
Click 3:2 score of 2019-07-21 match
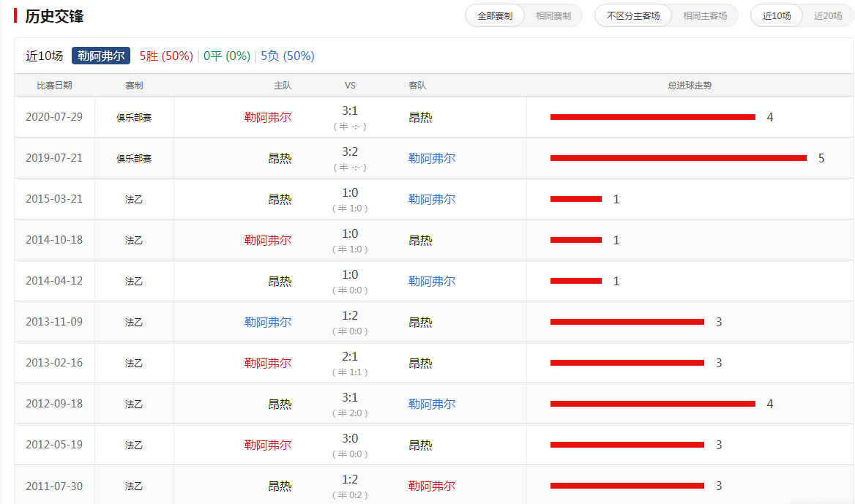point(350,151)
